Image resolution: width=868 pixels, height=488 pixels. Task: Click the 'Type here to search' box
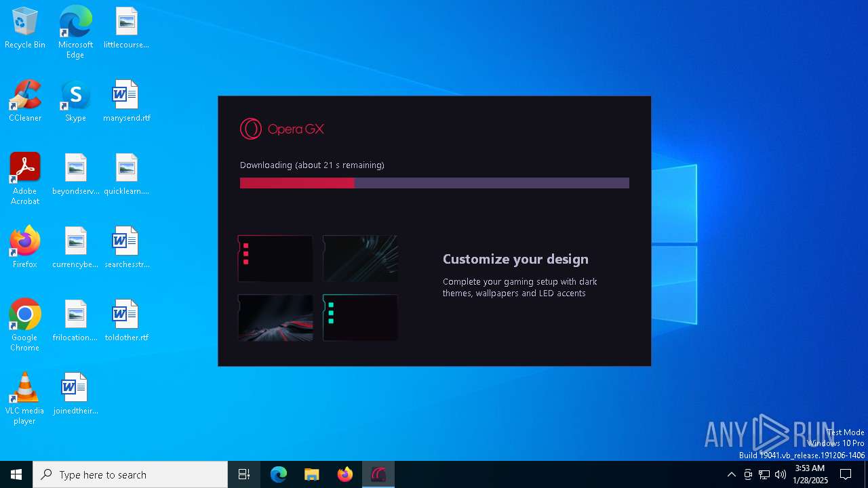[x=130, y=474]
